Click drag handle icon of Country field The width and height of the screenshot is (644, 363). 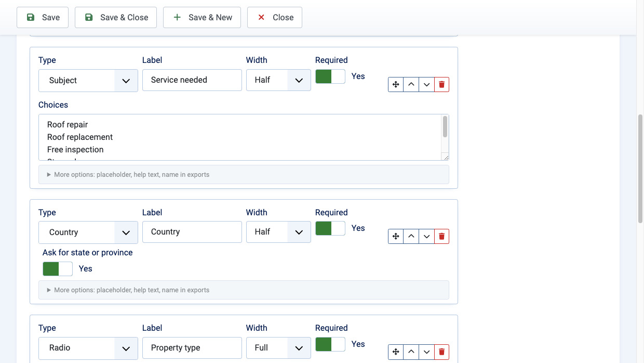(396, 236)
